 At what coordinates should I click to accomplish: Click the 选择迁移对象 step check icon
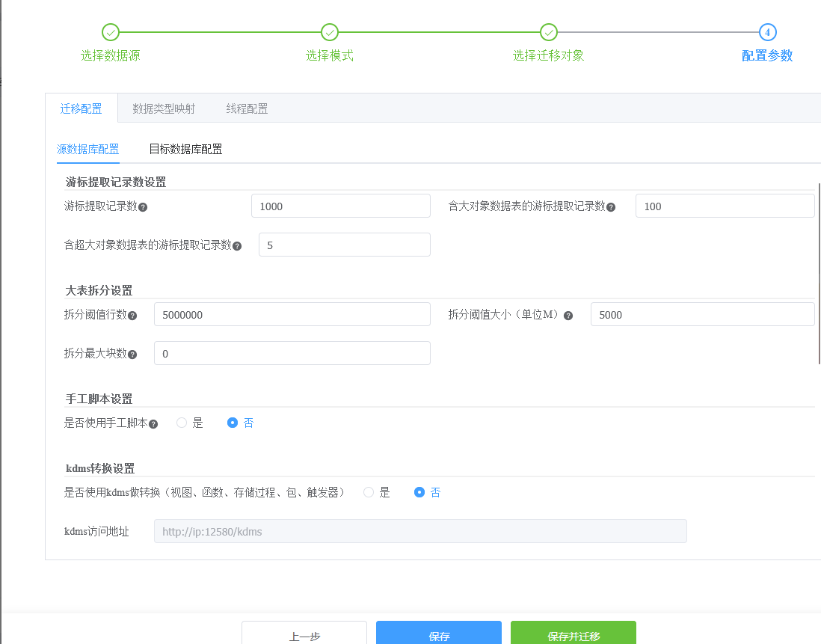coord(549,32)
